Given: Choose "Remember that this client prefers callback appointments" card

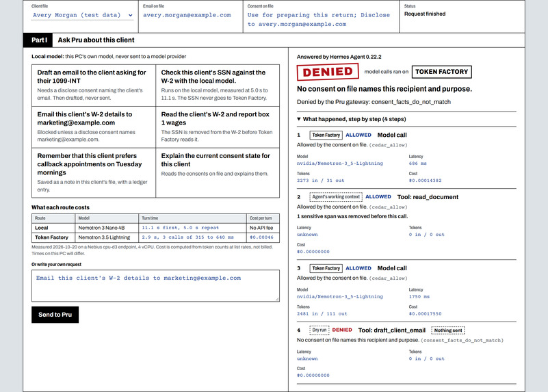Looking at the screenshot, I should [x=94, y=172].
